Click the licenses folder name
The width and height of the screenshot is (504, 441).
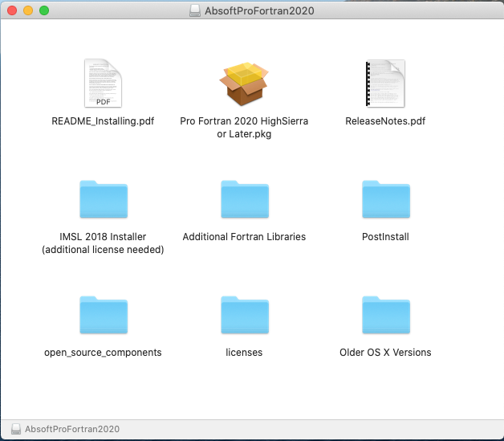coord(244,353)
